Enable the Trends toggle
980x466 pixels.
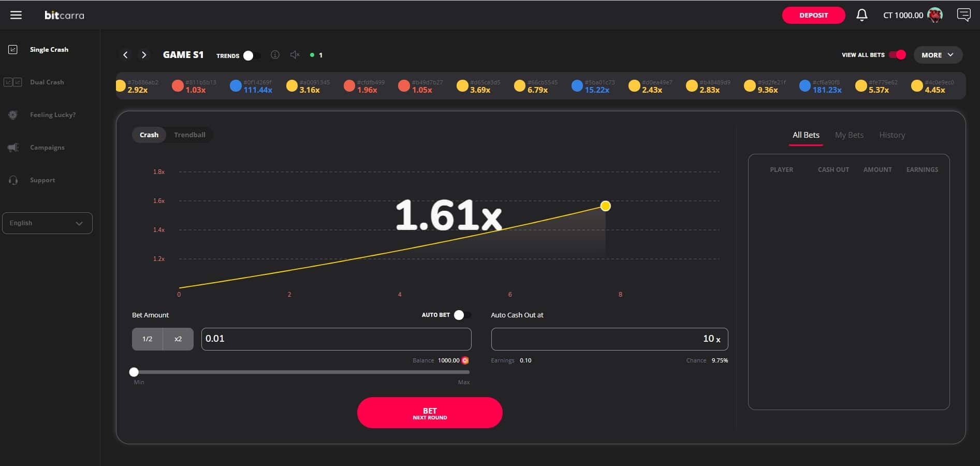[252, 55]
